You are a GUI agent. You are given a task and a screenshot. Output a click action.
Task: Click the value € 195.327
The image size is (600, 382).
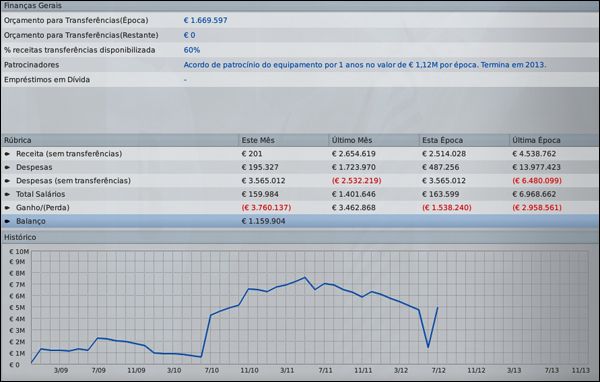[260, 167]
